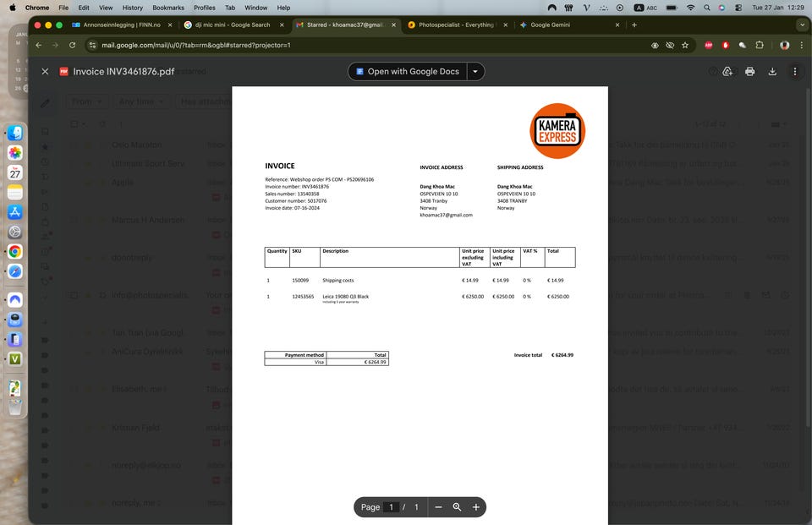Click the page number field showing 1
Image resolution: width=812 pixels, height=525 pixels.
point(392,507)
